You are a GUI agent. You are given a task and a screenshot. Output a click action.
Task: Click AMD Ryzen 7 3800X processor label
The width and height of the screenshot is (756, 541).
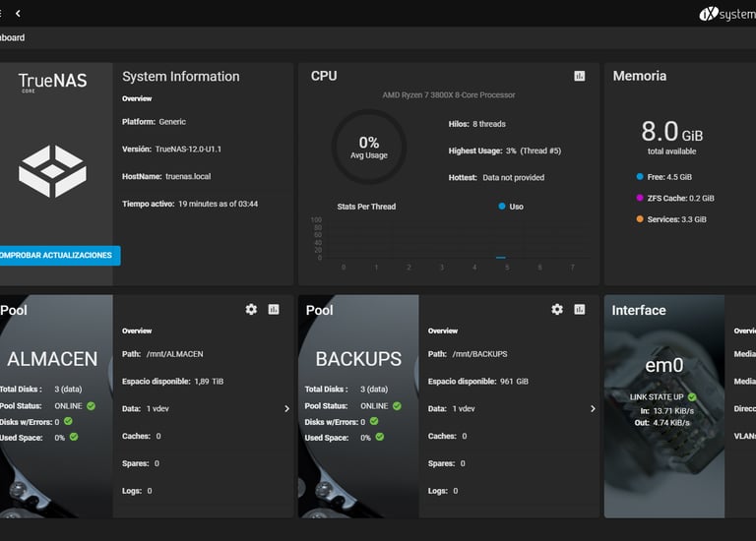[x=449, y=94]
